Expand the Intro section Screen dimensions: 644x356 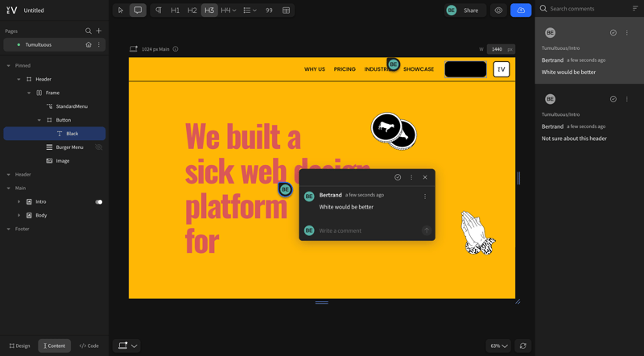click(x=19, y=202)
